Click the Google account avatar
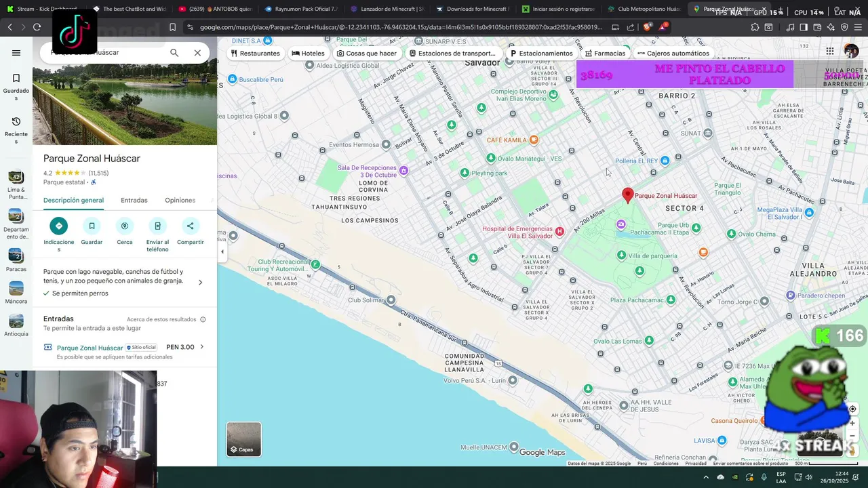 (851, 51)
